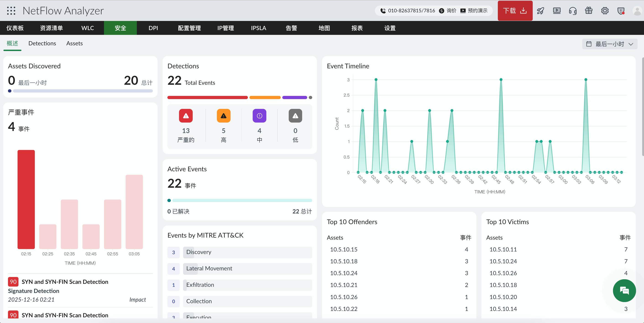The width and height of the screenshot is (644, 323).
Task: Open the 告警 menu in the navigation bar
Action: pos(291,28)
